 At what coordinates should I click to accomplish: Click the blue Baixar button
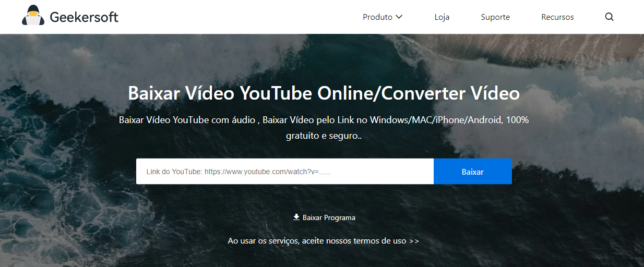473,172
